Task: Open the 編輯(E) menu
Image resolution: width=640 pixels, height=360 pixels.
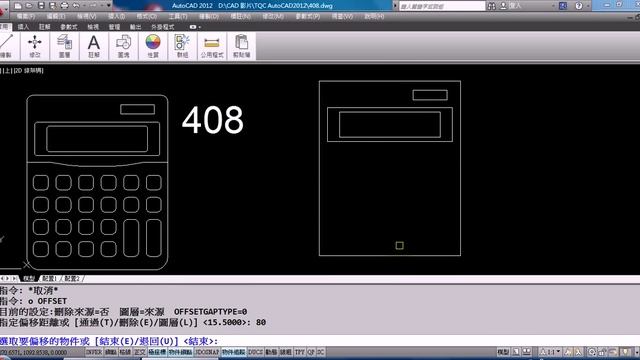Action: pos(56,16)
